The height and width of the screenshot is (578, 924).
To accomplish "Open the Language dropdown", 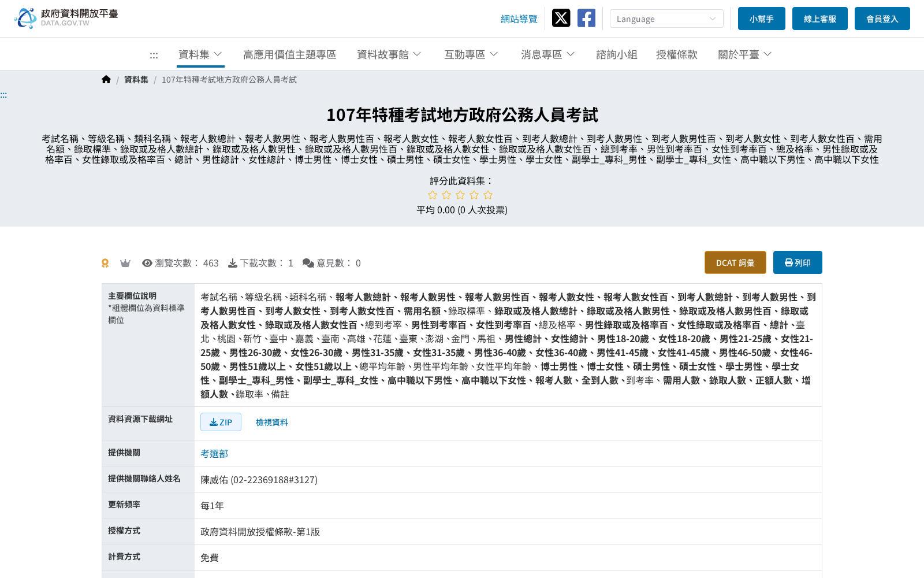I will (x=666, y=18).
